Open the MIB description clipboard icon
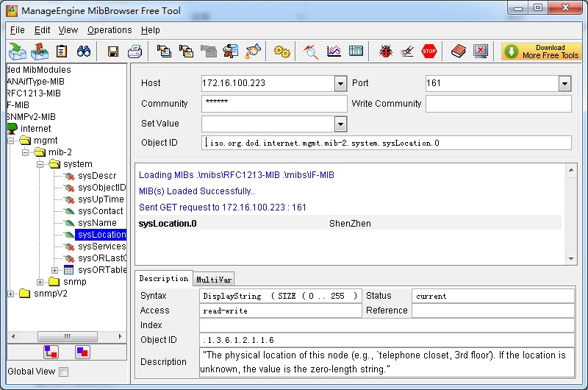Screen dimensions: 588x390 (62, 52)
